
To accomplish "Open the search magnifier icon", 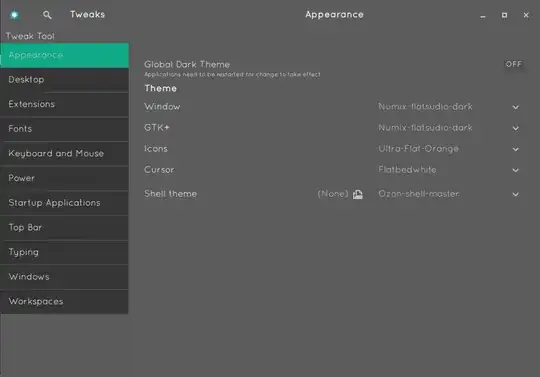I will click(x=47, y=15).
